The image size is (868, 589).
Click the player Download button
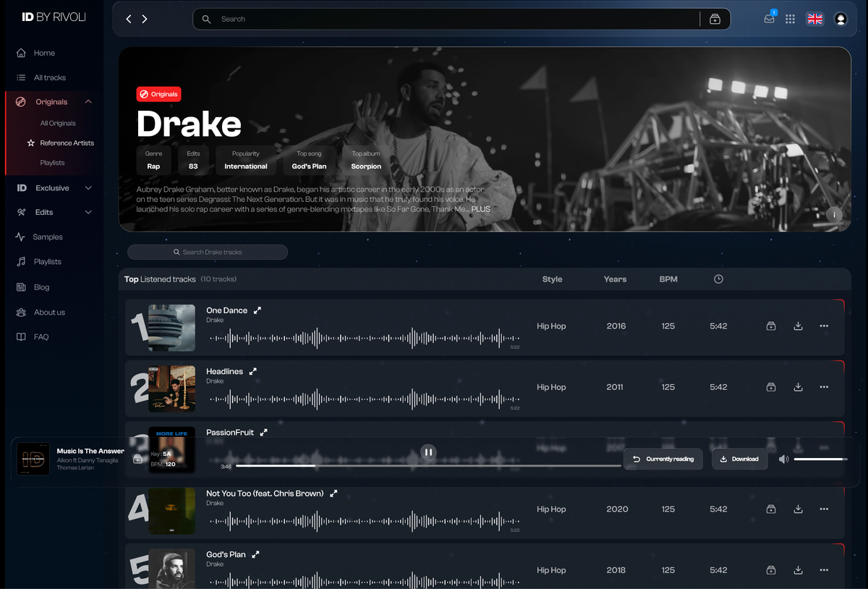[x=740, y=459]
